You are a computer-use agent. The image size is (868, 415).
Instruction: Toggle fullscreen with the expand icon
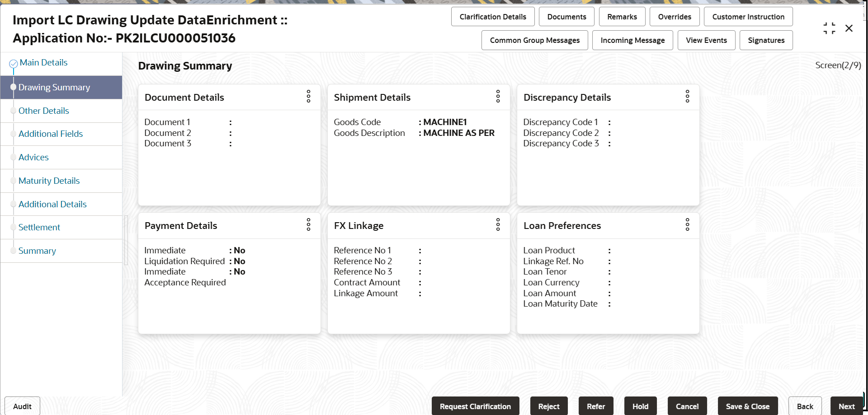pos(829,28)
